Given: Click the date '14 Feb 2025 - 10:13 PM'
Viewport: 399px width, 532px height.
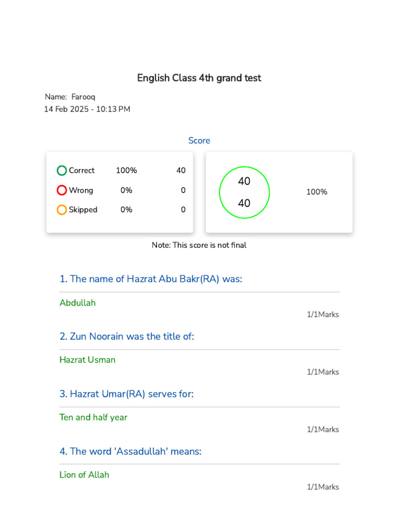Looking at the screenshot, I should pyautogui.click(x=87, y=109).
